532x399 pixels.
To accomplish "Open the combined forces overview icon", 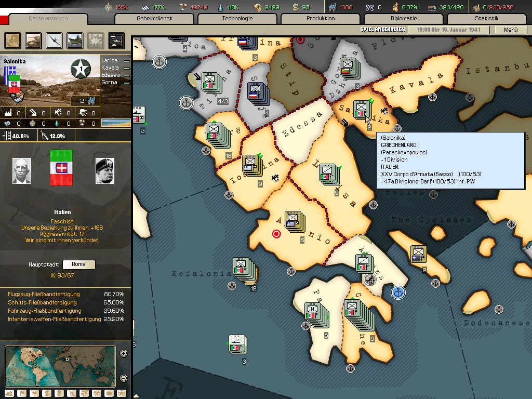I will pos(116,41).
